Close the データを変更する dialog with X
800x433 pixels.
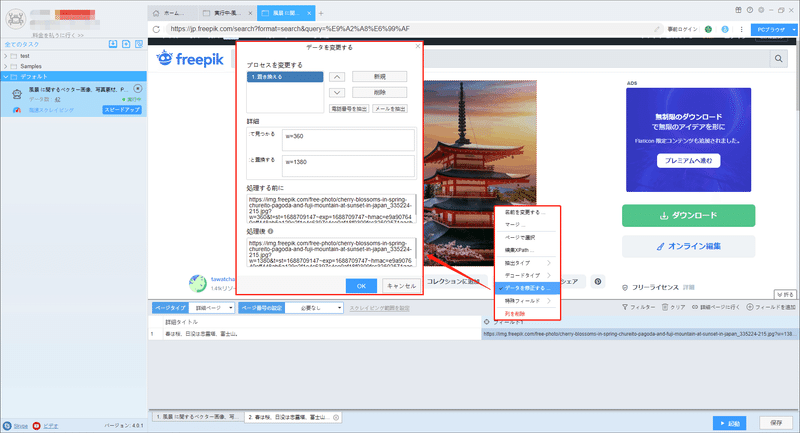pos(418,46)
